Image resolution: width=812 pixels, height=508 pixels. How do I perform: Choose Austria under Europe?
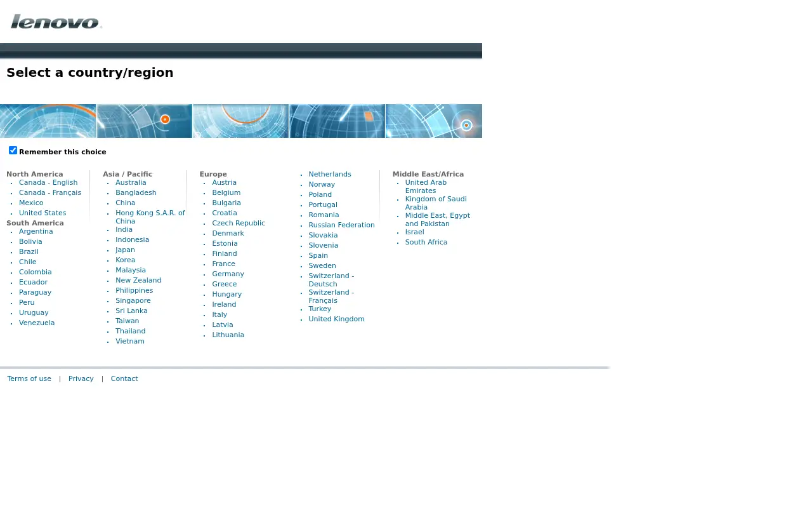tap(225, 183)
